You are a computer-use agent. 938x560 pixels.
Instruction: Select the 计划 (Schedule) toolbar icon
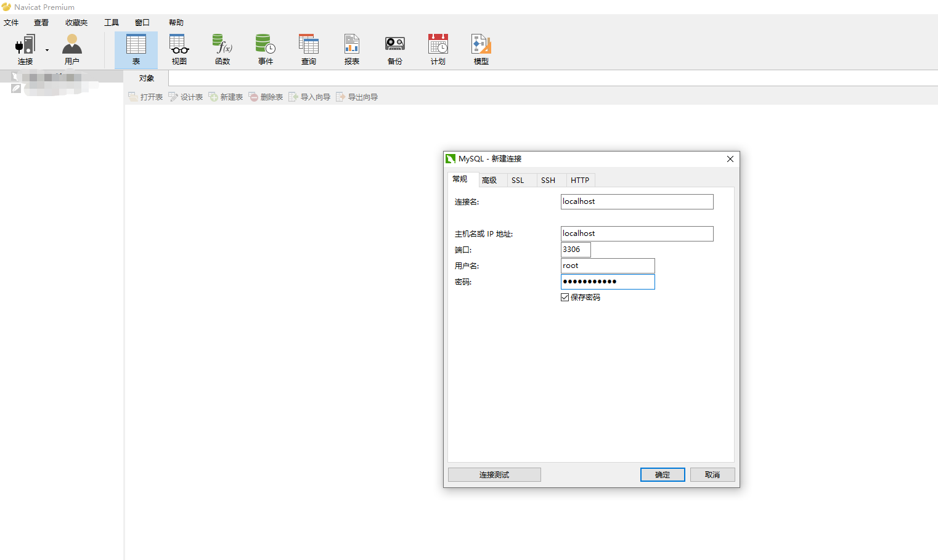tap(438, 49)
